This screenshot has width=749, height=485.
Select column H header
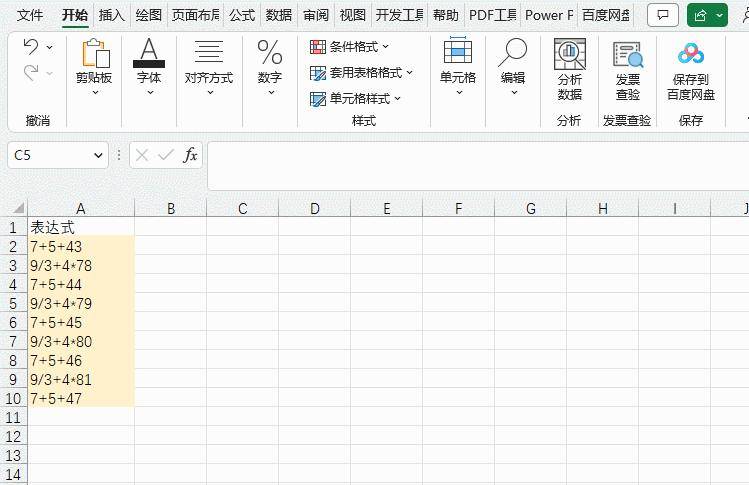(603, 208)
